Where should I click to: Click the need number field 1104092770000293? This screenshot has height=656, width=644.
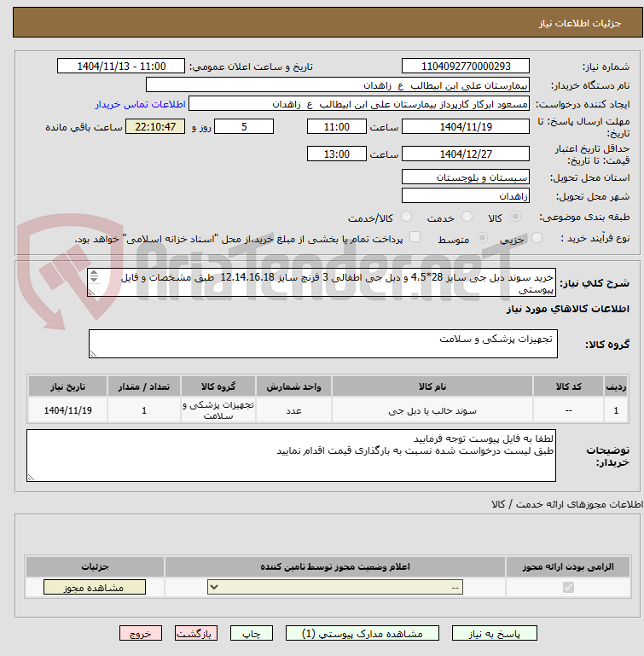(466, 66)
